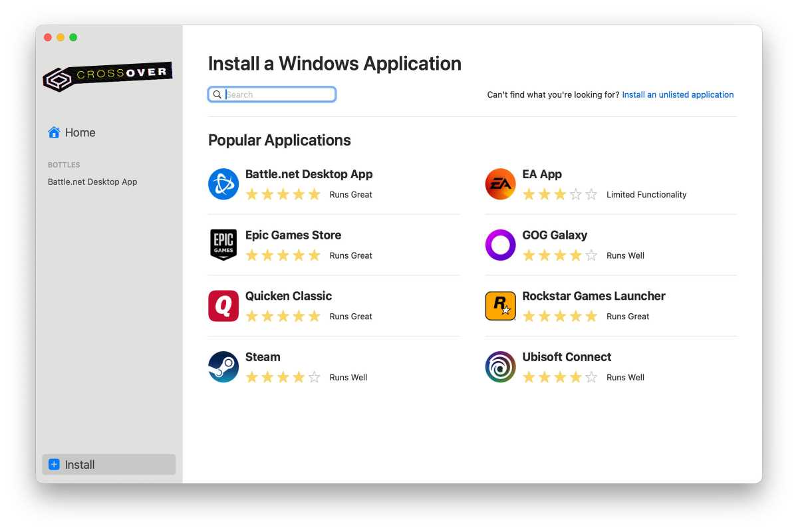Choose the Rockstar Games Launcher icon

coord(501,306)
